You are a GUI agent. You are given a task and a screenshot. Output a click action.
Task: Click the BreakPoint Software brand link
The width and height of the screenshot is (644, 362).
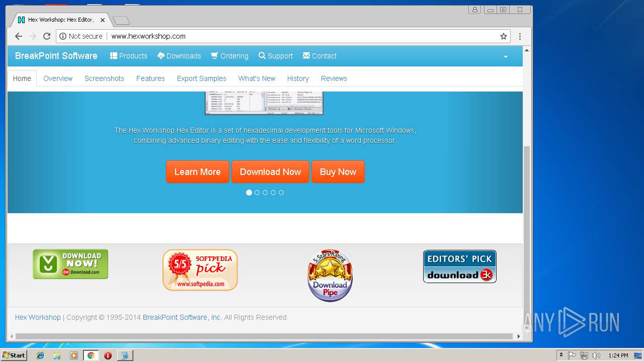point(56,56)
